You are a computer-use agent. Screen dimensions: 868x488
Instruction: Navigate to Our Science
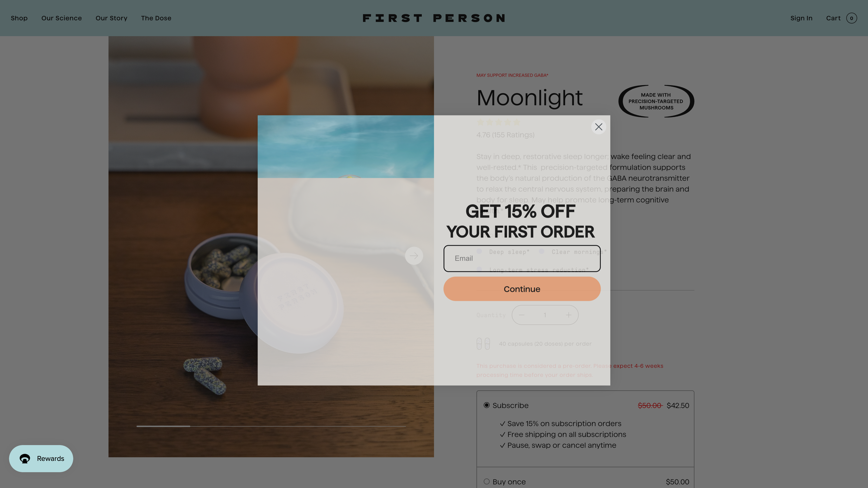62,18
